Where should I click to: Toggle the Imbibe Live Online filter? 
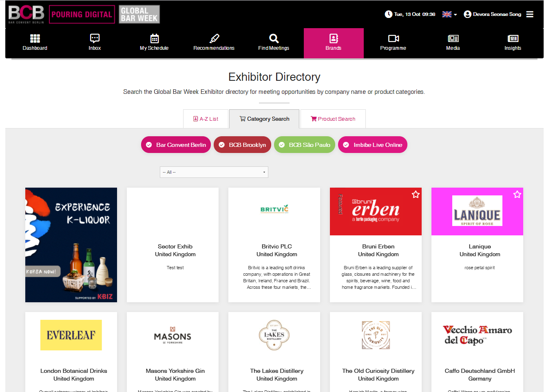pos(373,145)
